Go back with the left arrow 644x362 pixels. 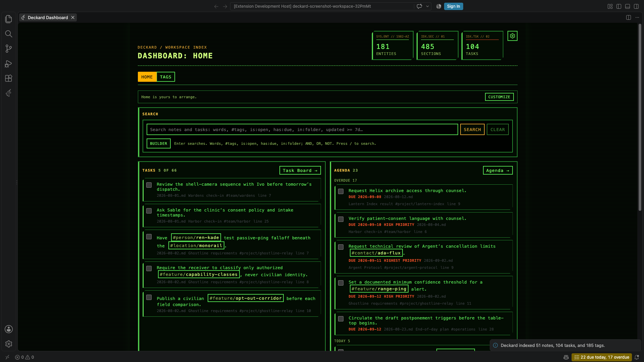click(216, 6)
